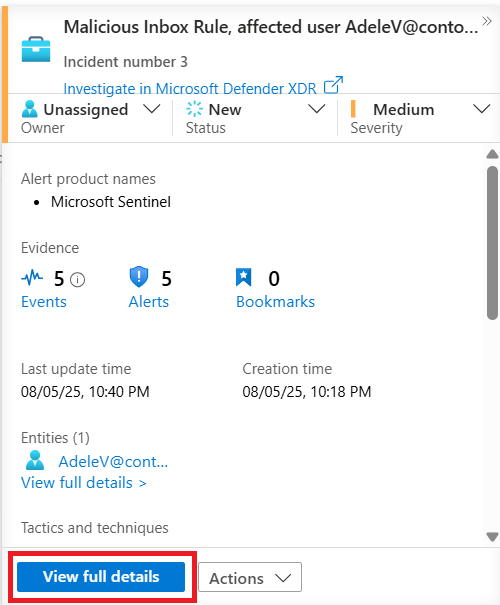
Task: Expand the Severity Medium dropdown
Action: pyautogui.click(x=481, y=109)
